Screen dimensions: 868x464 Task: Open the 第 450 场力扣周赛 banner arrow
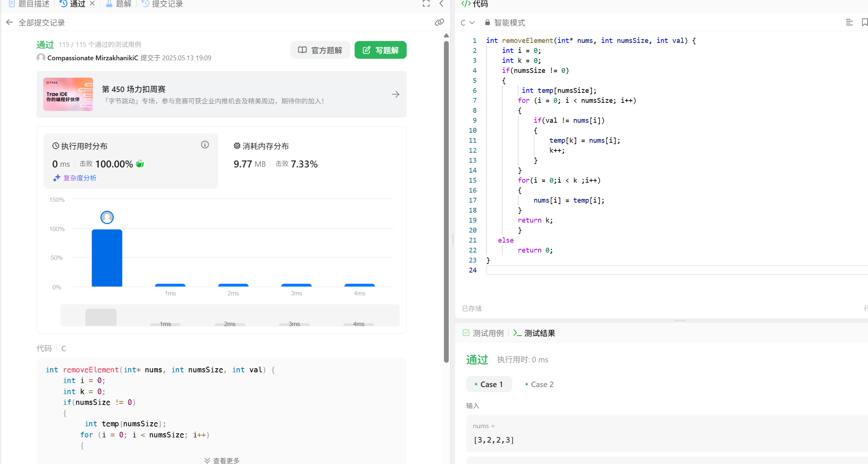click(395, 94)
